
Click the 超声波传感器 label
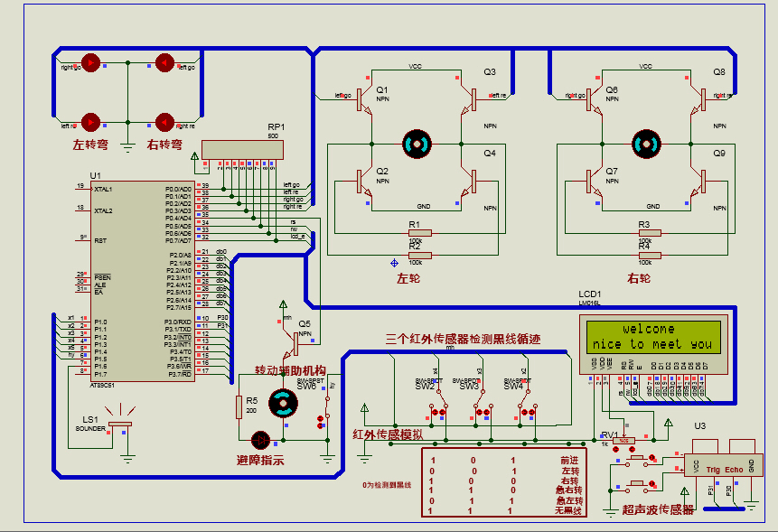[x=658, y=509]
